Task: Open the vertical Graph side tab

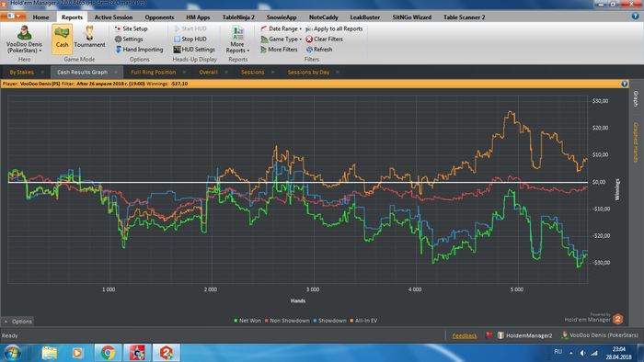Action: pos(636,99)
